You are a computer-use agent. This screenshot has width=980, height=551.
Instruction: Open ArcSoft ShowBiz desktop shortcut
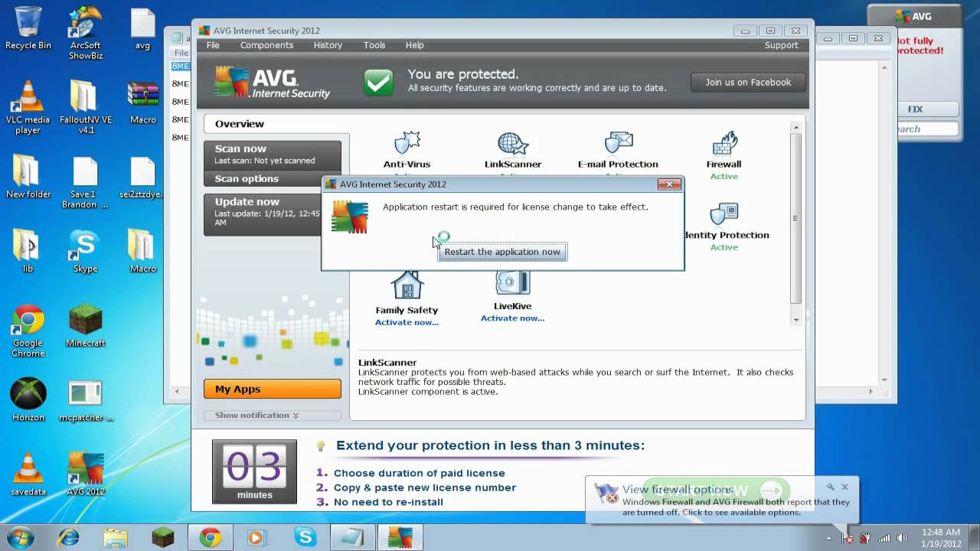86,34
